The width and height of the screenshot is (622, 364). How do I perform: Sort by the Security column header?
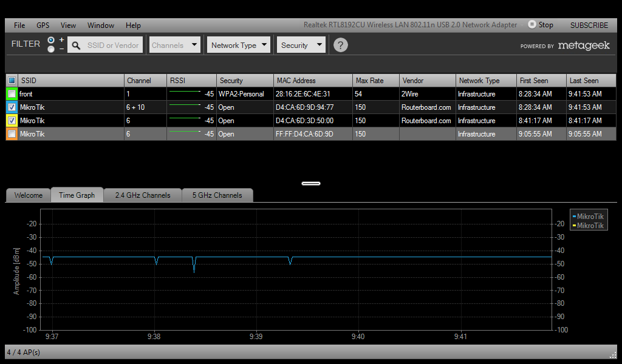[x=245, y=81]
